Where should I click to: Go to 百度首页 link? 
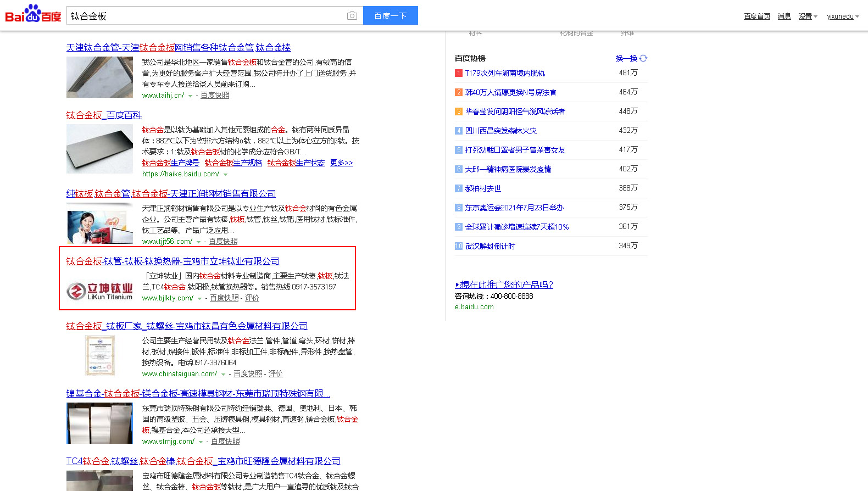tap(756, 16)
